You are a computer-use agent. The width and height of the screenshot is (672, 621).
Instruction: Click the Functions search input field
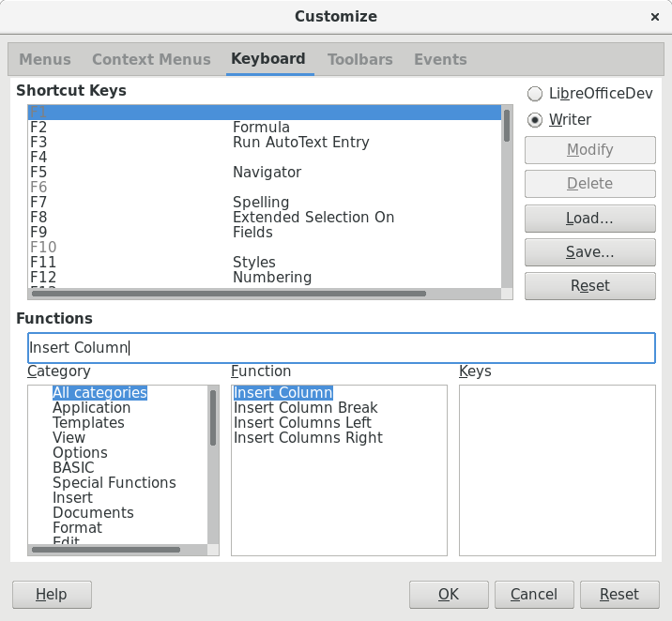point(341,348)
